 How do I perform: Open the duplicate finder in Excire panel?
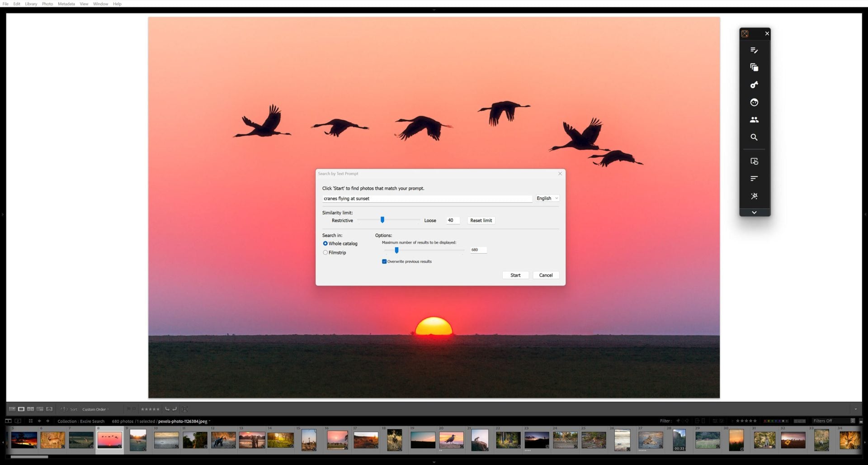(754, 66)
